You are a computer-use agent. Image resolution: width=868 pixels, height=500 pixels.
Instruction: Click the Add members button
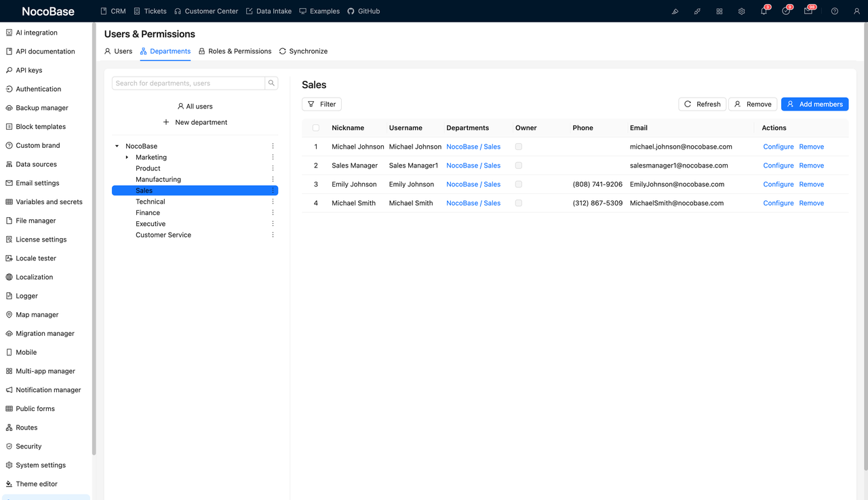point(814,104)
